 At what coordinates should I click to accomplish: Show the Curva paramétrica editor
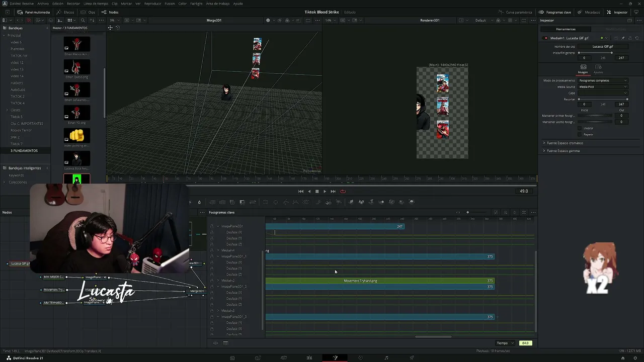click(515, 12)
